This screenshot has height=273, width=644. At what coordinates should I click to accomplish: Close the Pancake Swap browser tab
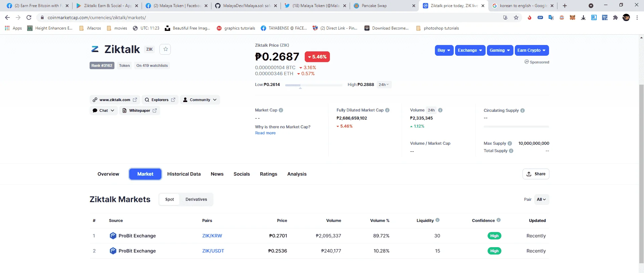(414, 6)
